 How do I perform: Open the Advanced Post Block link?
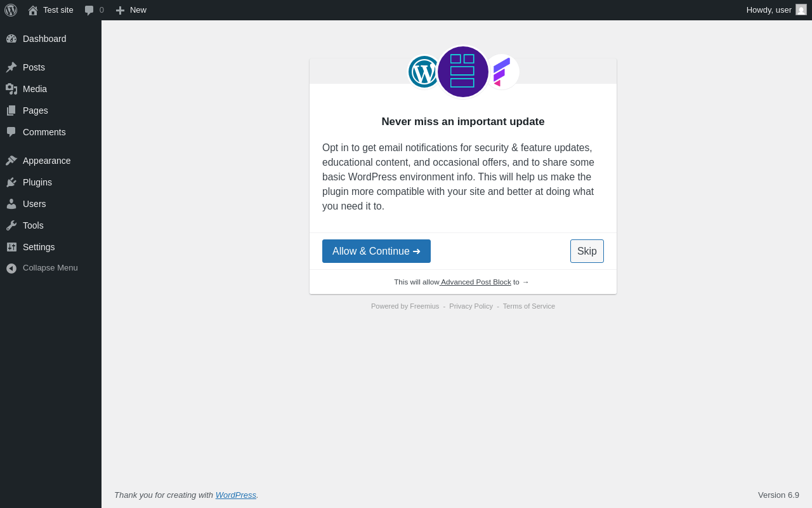[476, 282]
